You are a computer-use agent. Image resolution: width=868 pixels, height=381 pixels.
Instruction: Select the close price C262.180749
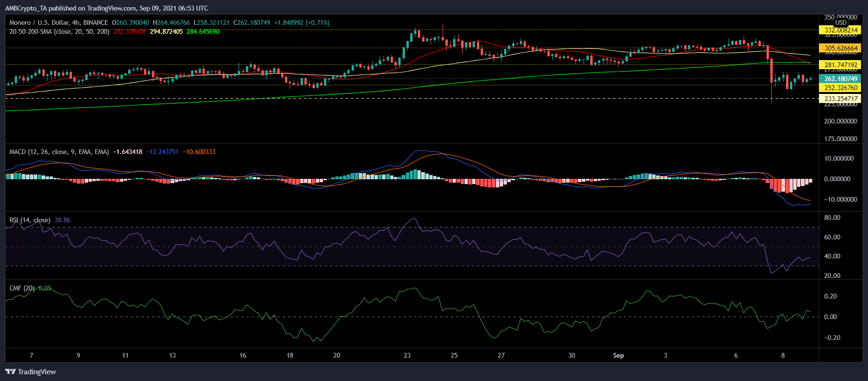coord(252,22)
